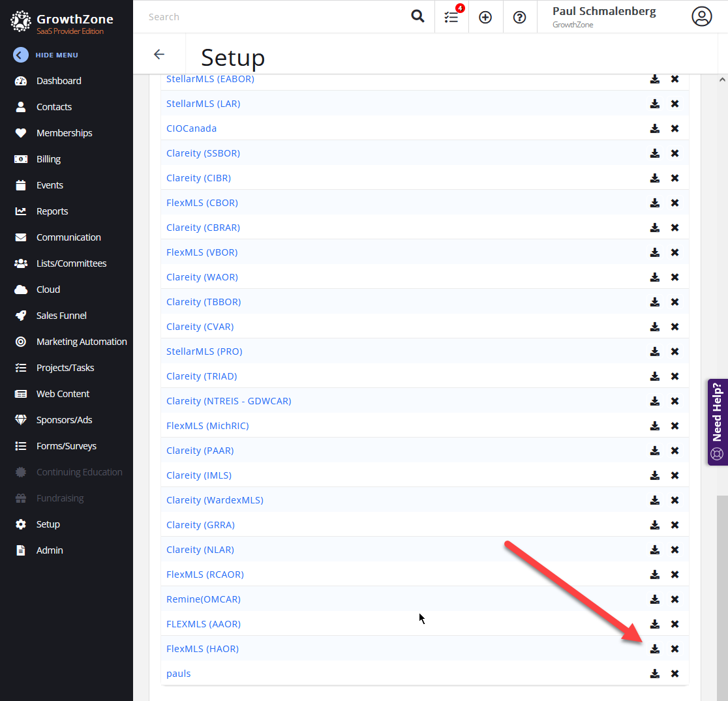Screen dimensions: 728x701
Task: Click the back arrow beside Setup
Action: click(x=159, y=55)
